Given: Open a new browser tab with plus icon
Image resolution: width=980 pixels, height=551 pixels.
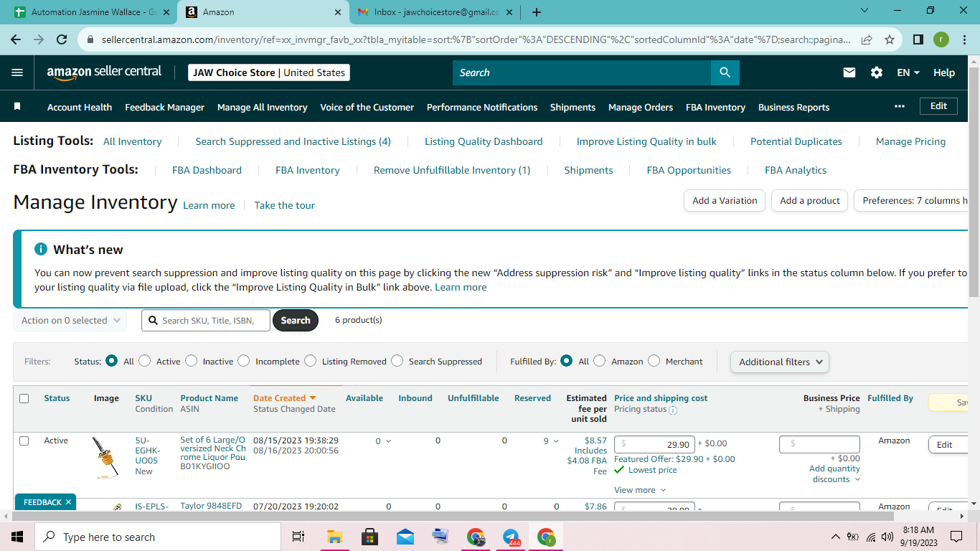Looking at the screenshot, I should point(537,12).
